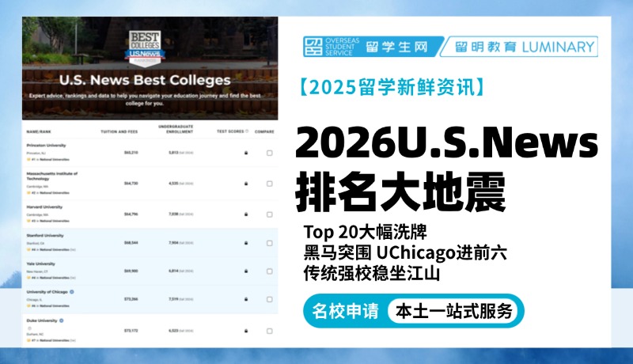Check the Compare box for Harvard University

point(270,214)
